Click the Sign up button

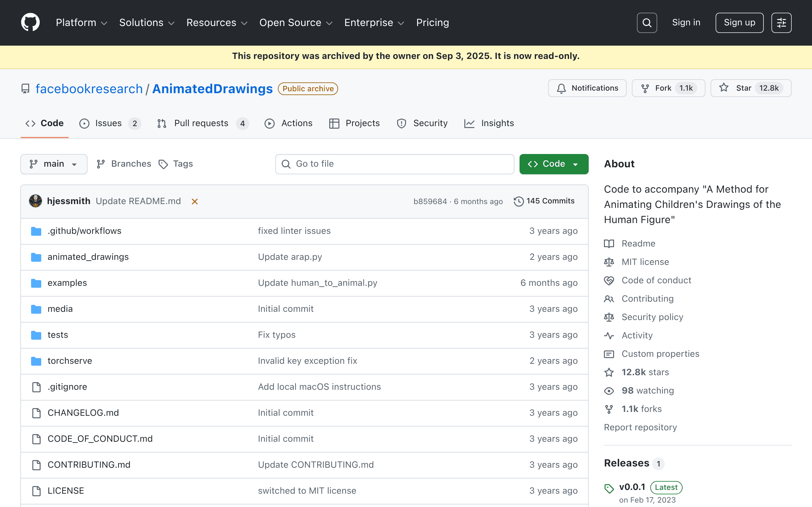739,22
